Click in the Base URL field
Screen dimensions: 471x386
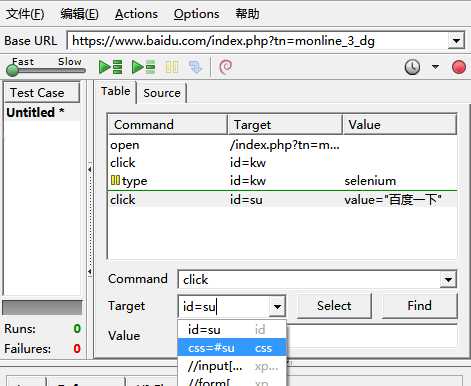pyautogui.click(x=257, y=41)
